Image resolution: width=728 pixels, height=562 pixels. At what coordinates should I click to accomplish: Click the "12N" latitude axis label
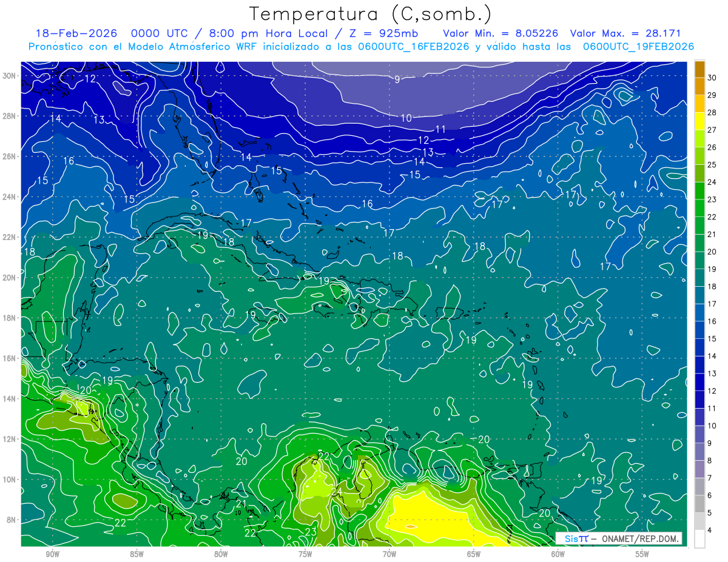point(10,439)
